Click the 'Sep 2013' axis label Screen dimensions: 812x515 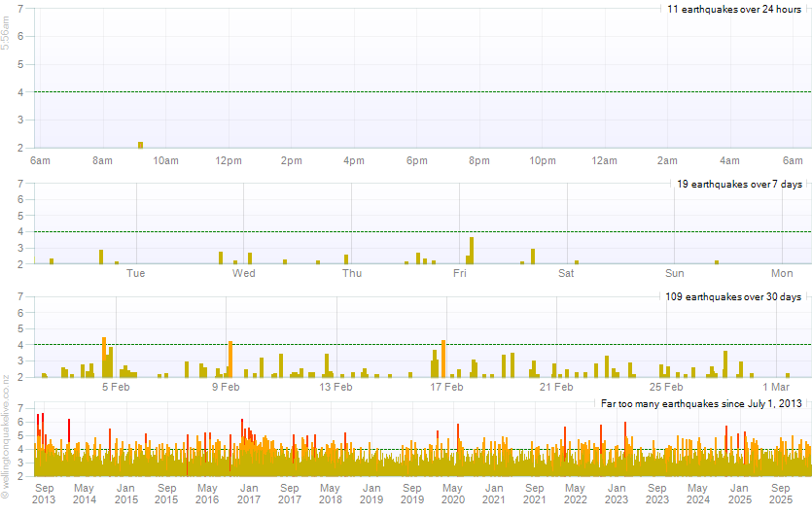click(44, 493)
